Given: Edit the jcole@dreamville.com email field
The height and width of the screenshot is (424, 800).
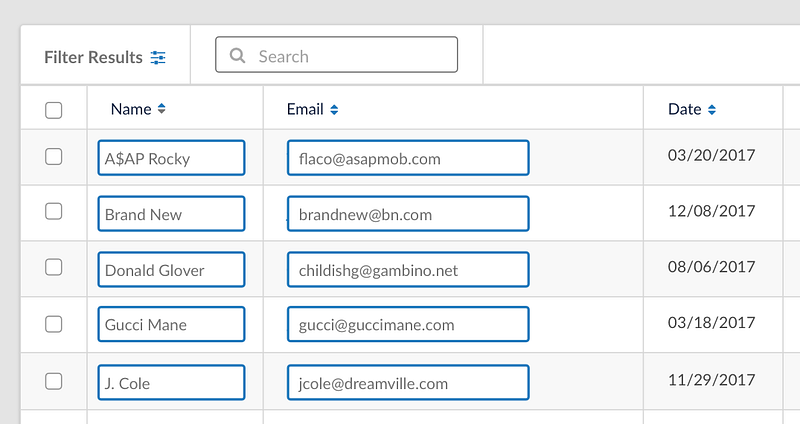Looking at the screenshot, I should pyautogui.click(x=408, y=382).
